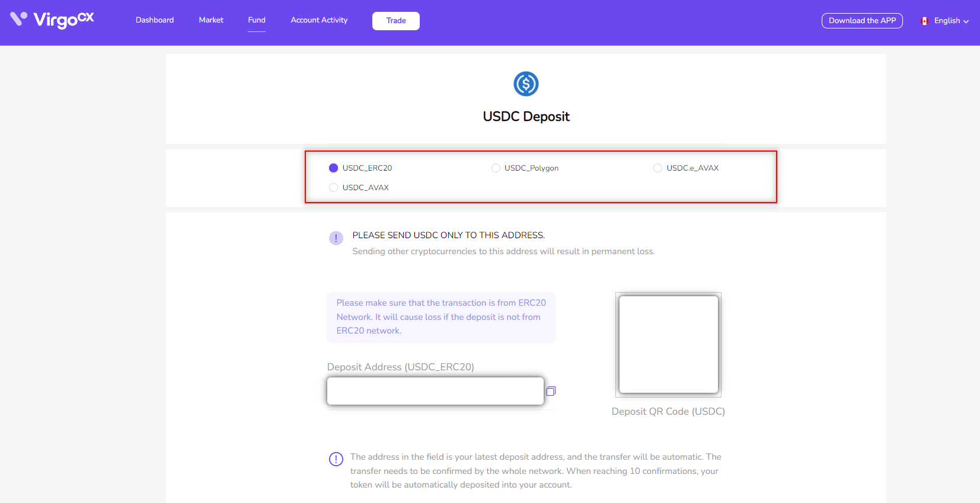The height and width of the screenshot is (503, 980).
Task: Expand the language chevron arrow
Action: click(966, 21)
